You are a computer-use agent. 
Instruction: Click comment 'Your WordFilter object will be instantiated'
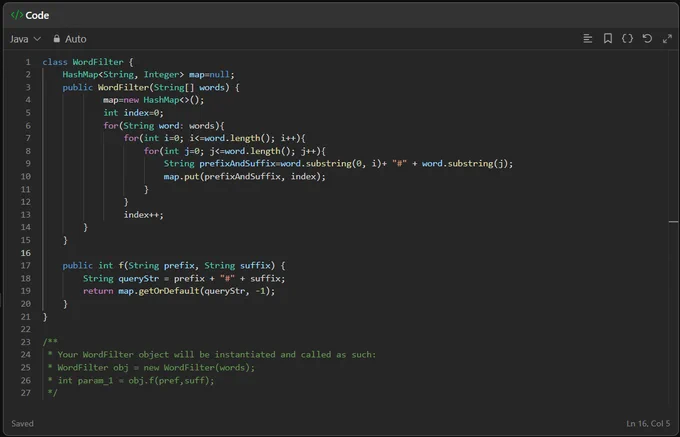217,355
